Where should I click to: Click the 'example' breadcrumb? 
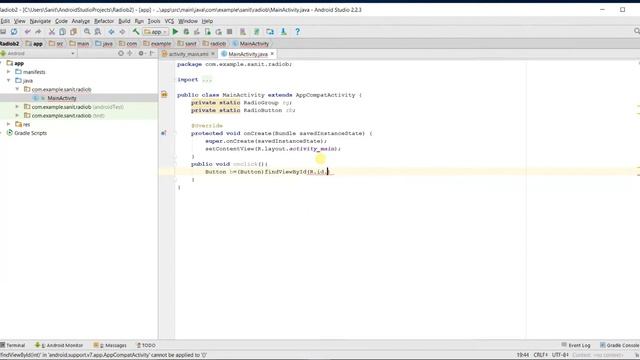coord(157,44)
